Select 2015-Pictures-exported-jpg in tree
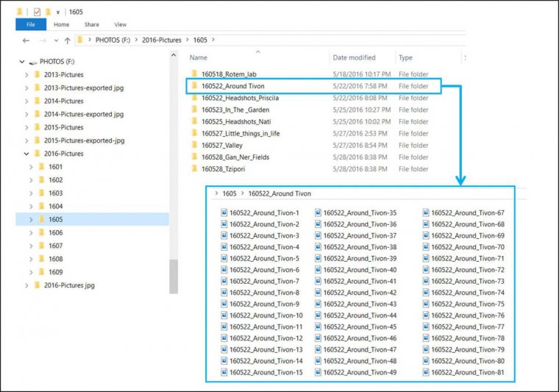The image size is (559, 392). click(x=84, y=140)
